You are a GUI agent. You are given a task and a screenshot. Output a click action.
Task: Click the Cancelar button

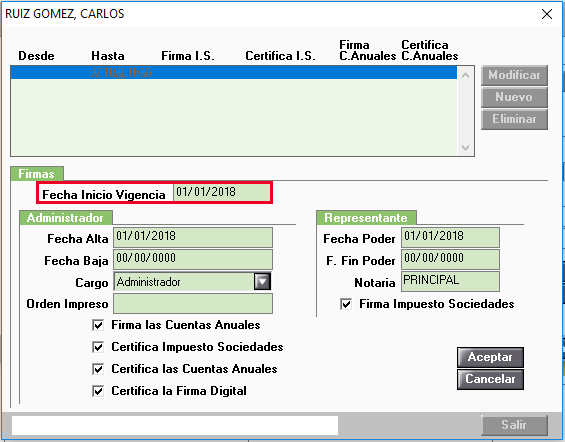pos(490,379)
